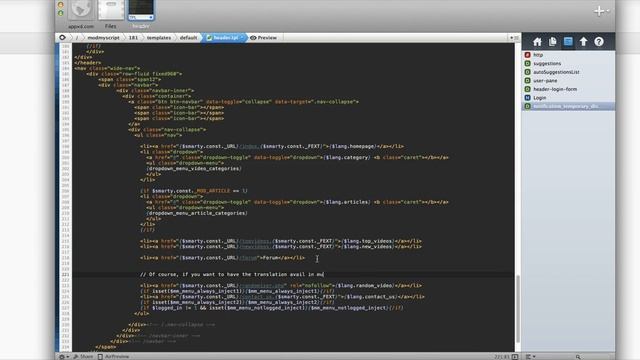Click the line position indicator 221:83

502,357
